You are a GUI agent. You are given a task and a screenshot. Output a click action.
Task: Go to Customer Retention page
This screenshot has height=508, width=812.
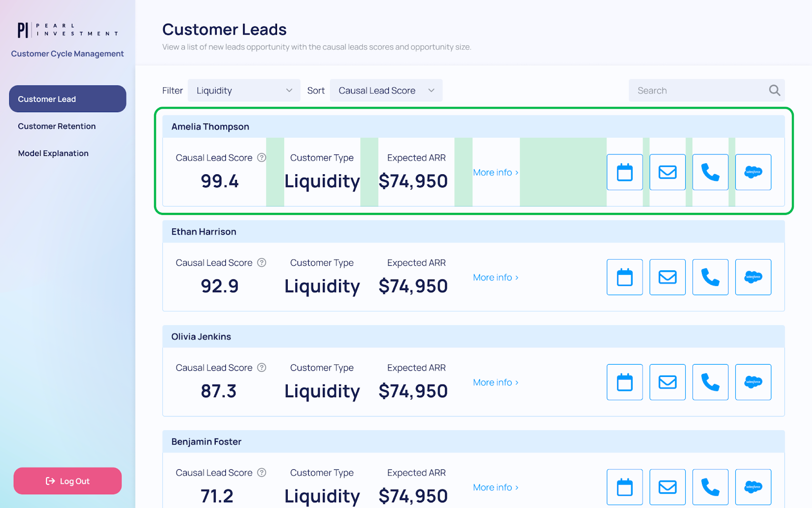coord(57,126)
